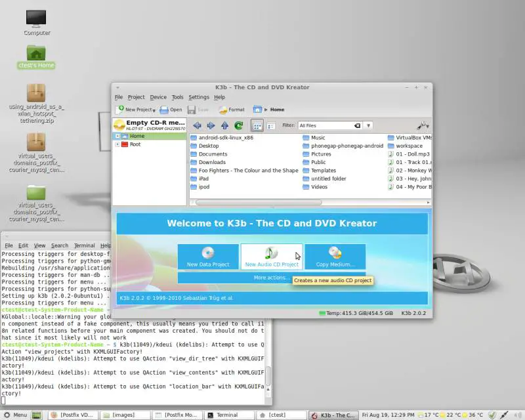Expand the Root tree node
The image size is (525, 420).
[x=117, y=144]
